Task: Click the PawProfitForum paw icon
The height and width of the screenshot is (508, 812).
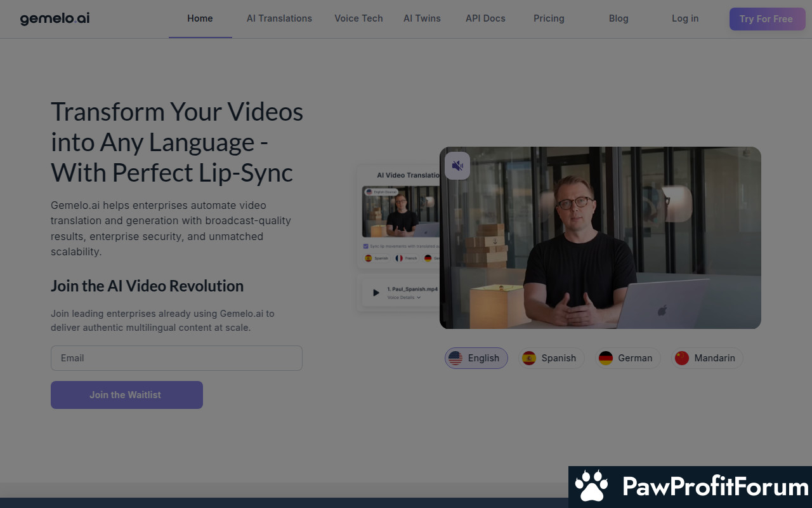Action: [x=591, y=487]
